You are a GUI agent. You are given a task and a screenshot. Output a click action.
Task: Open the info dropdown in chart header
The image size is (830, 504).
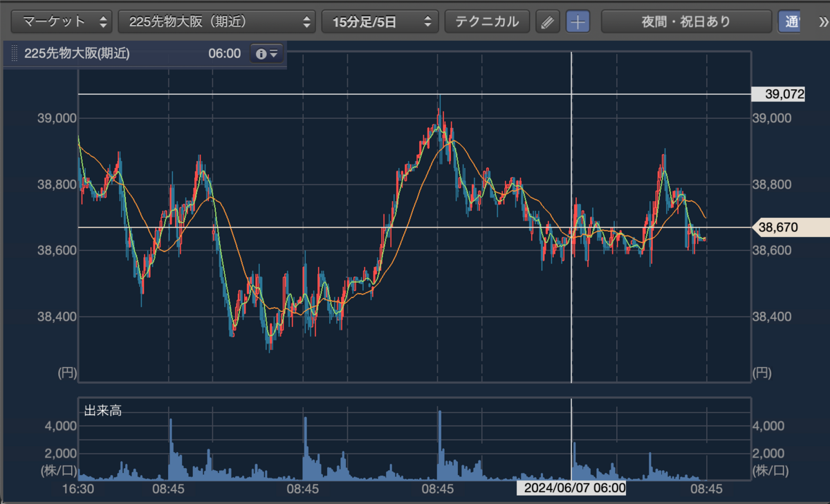pos(266,53)
